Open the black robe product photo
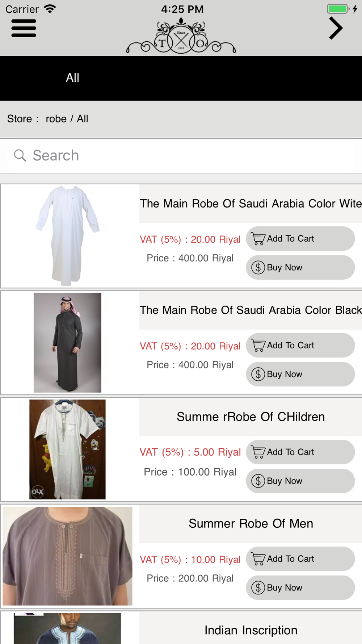The image size is (362, 644). [x=68, y=343]
